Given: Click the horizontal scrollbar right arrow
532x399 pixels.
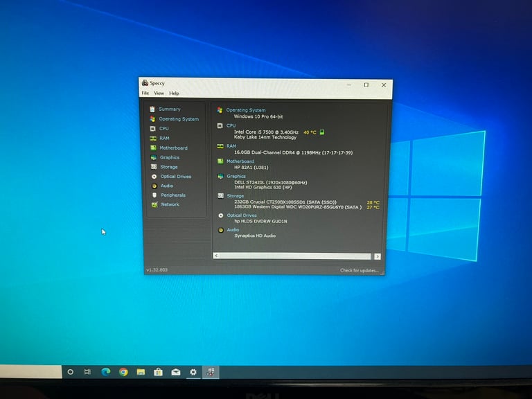Looking at the screenshot, I should [378, 256].
